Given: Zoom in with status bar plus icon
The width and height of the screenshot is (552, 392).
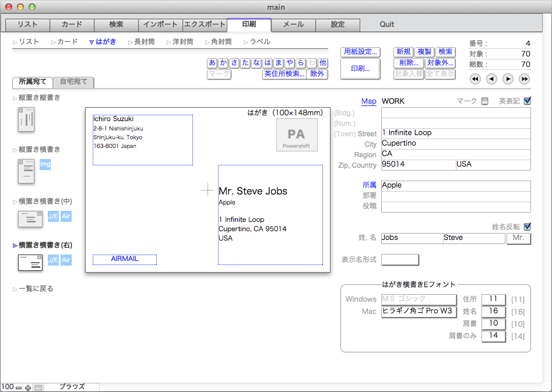Looking at the screenshot, I should [x=28, y=387].
